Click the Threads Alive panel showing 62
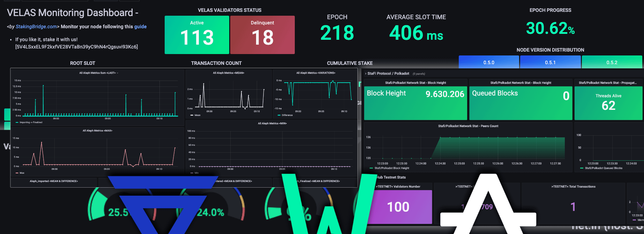Viewport: 644px width, 234px height. (x=608, y=103)
